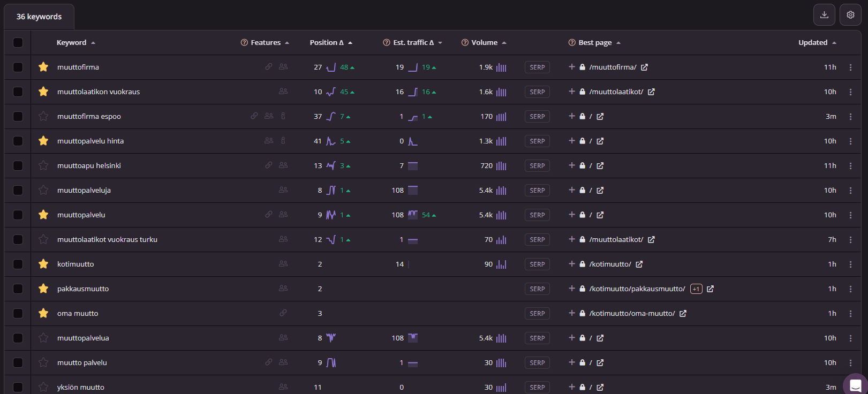Sort by Best page column
This screenshot has height=394, width=868.
(599, 43)
